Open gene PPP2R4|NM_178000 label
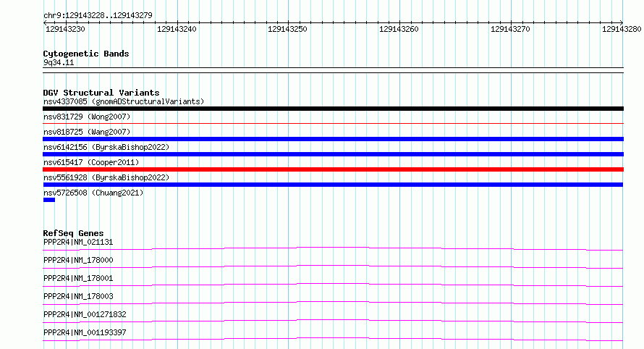The image size is (644, 349). [x=78, y=260]
